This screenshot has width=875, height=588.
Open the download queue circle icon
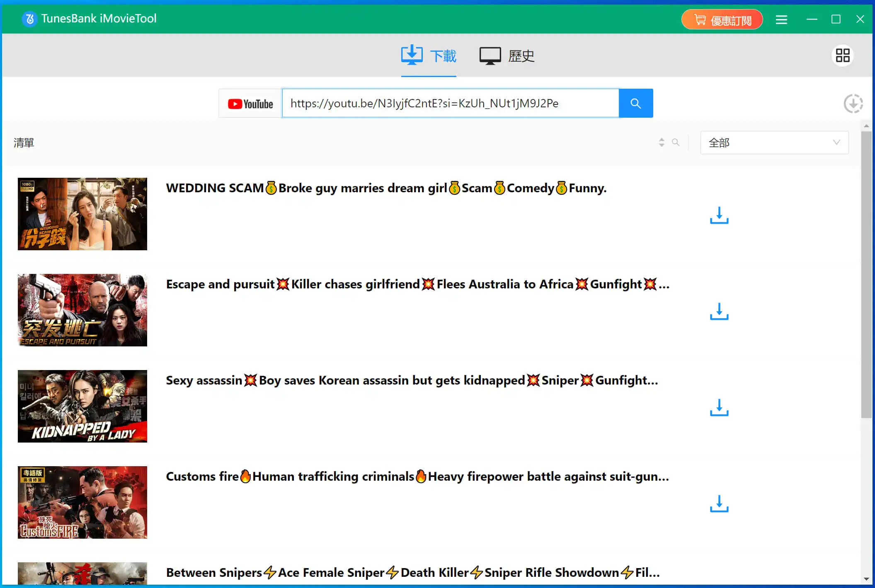click(853, 104)
